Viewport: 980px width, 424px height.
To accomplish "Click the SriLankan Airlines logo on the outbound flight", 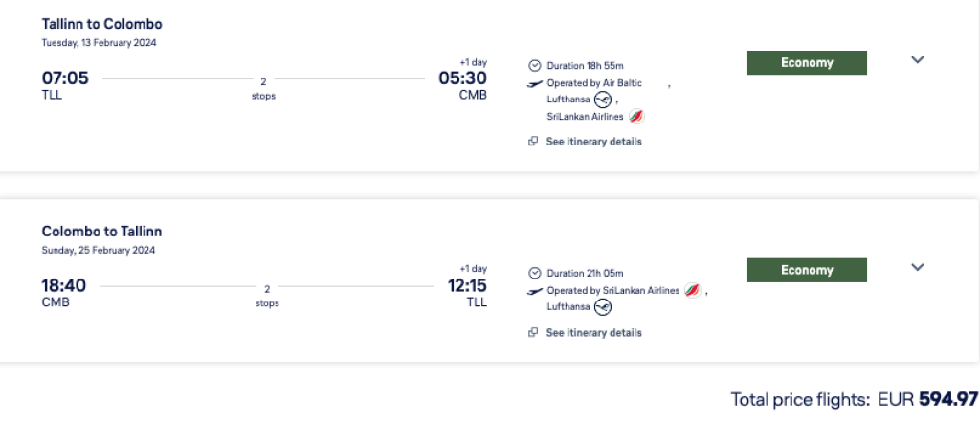I will 636,117.
